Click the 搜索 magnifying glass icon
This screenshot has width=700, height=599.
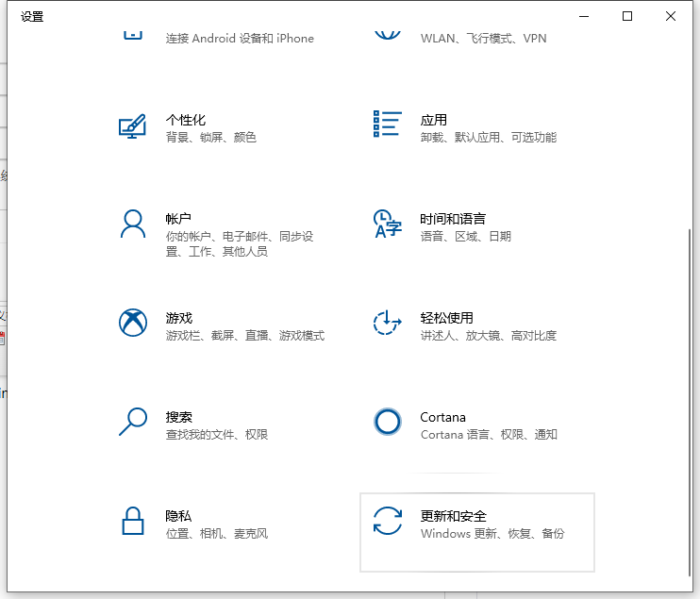click(132, 422)
